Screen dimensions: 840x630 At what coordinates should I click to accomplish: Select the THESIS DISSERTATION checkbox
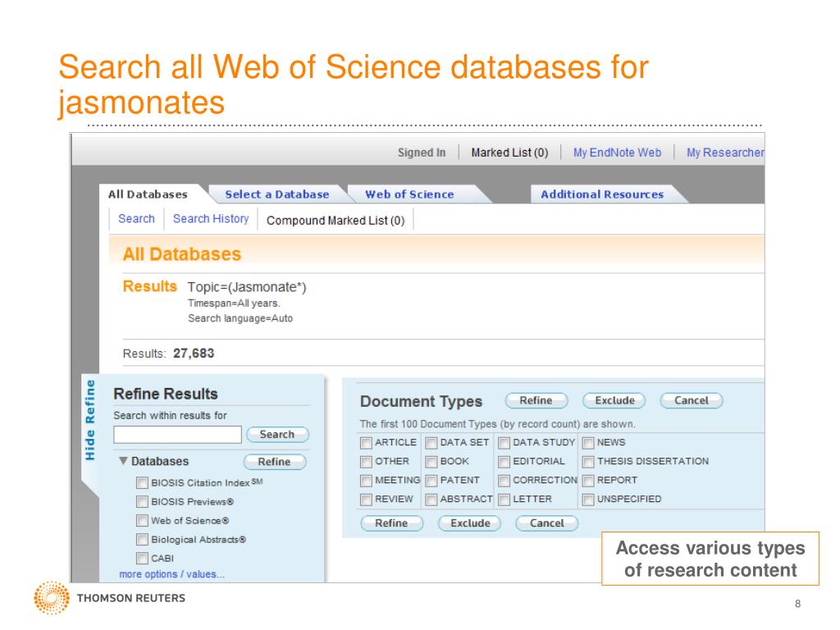tap(588, 462)
